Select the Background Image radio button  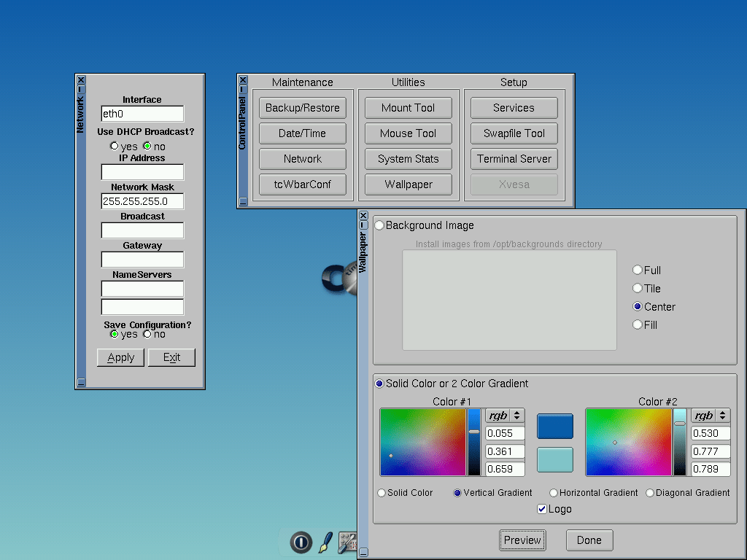click(x=379, y=225)
